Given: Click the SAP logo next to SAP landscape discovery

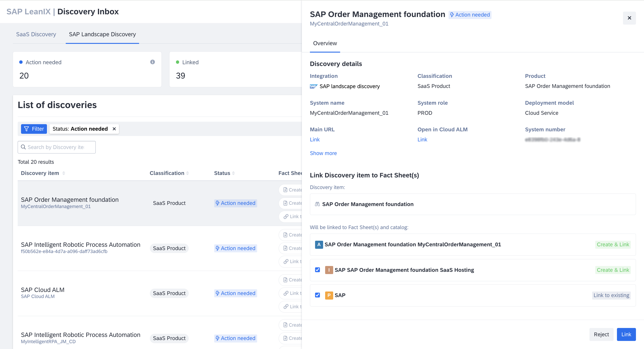Looking at the screenshot, I should [314, 86].
